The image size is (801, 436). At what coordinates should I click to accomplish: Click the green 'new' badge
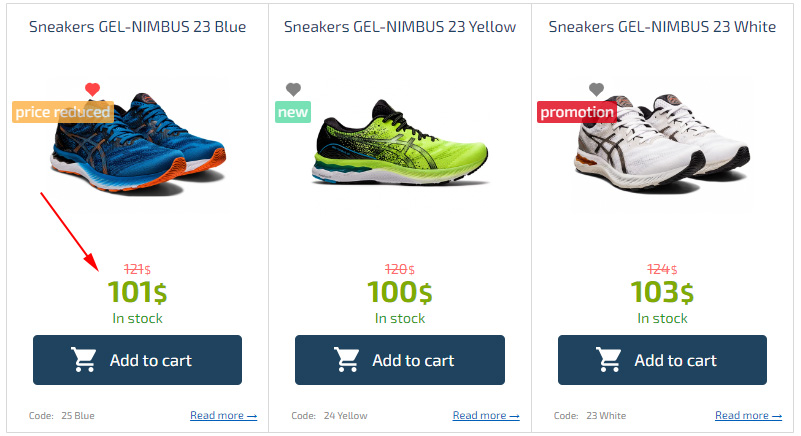(x=293, y=112)
